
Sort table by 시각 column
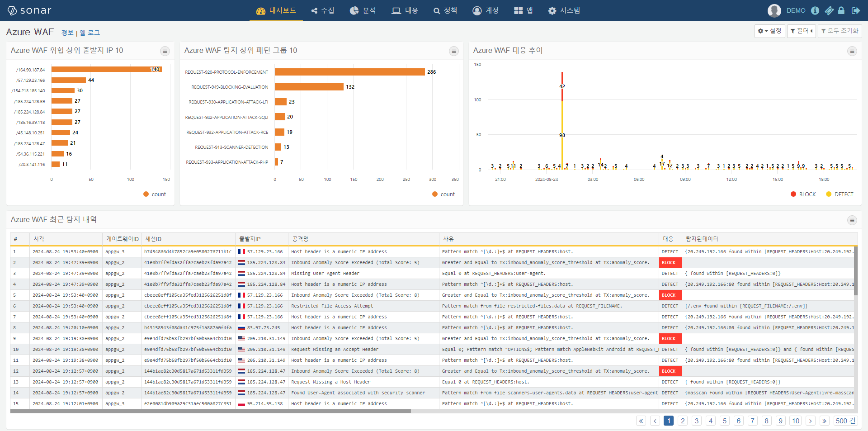66,239
